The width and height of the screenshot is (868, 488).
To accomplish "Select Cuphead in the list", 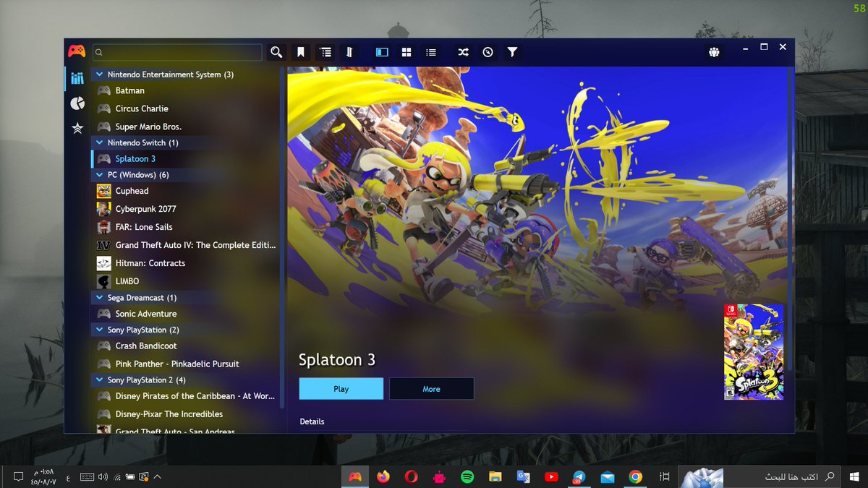I will [186, 191].
